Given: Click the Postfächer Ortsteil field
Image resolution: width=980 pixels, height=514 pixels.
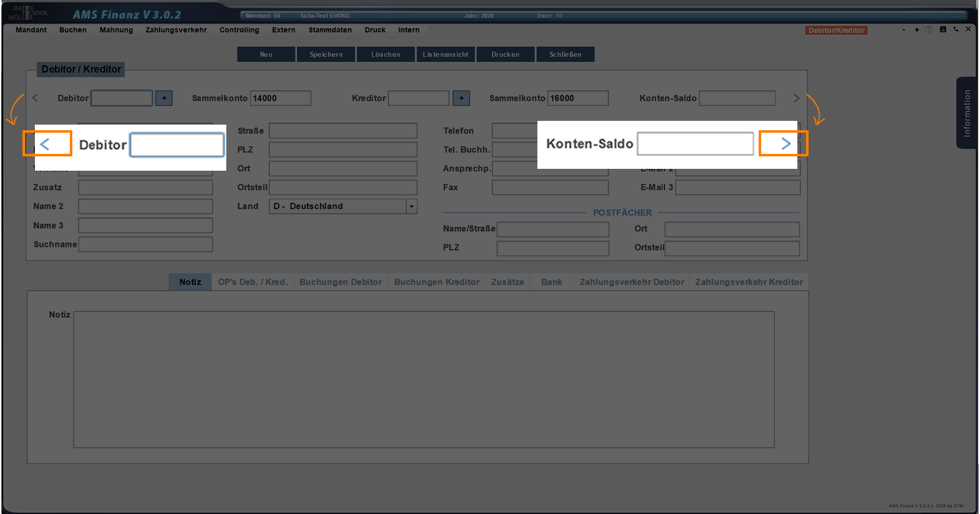Looking at the screenshot, I should click(732, 248).
